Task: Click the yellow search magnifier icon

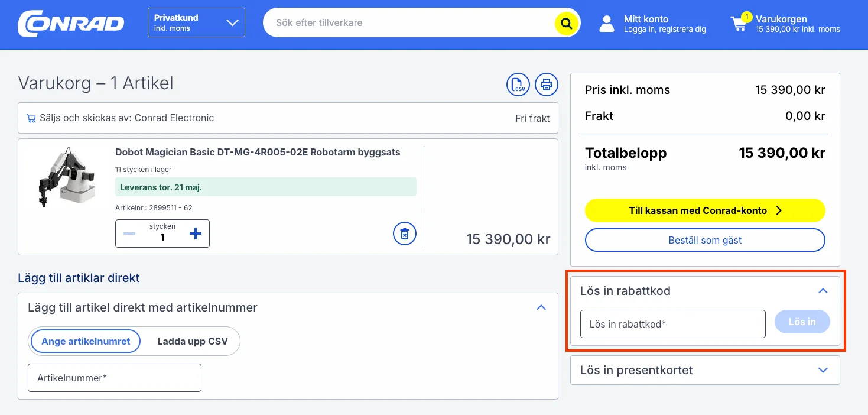Action: (566, 24)
